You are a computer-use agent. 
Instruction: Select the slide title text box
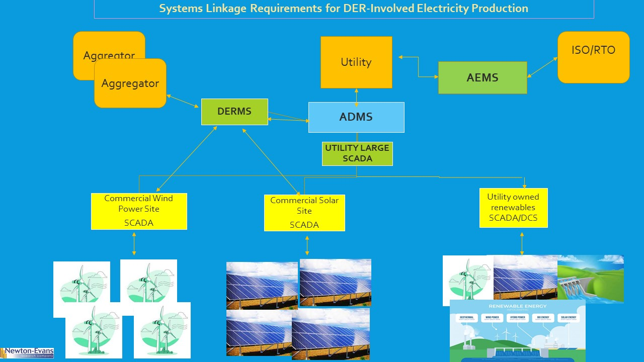[344, 9]
